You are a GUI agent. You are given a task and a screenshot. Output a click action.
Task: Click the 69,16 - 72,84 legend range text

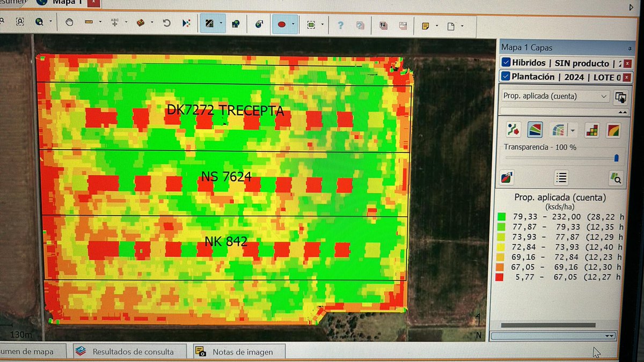[546, 257]
